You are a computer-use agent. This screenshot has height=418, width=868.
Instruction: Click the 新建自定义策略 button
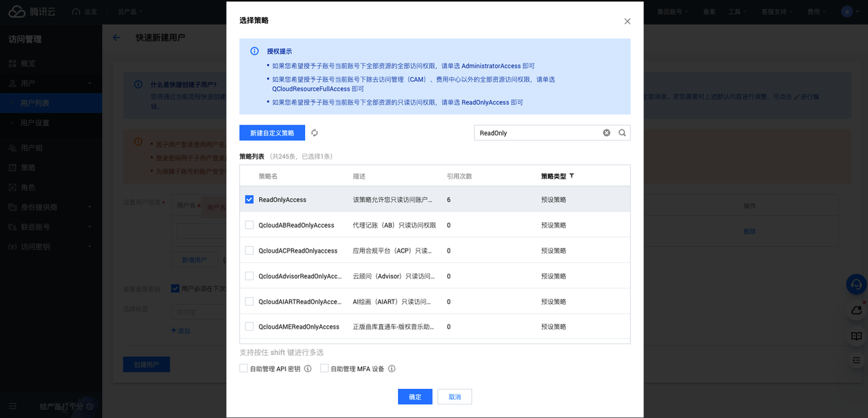tap(272, 133)
